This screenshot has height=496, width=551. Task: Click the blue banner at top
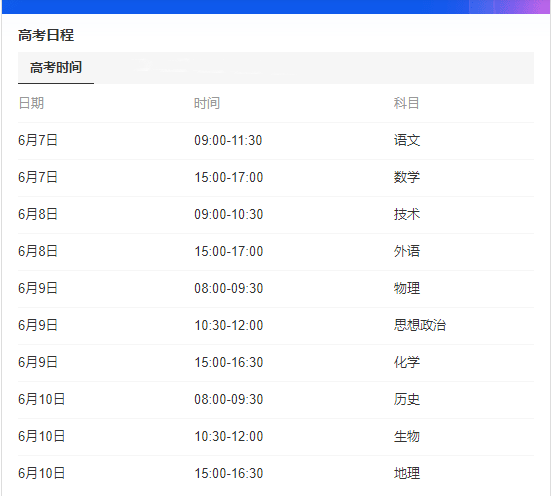click(276, 7)
